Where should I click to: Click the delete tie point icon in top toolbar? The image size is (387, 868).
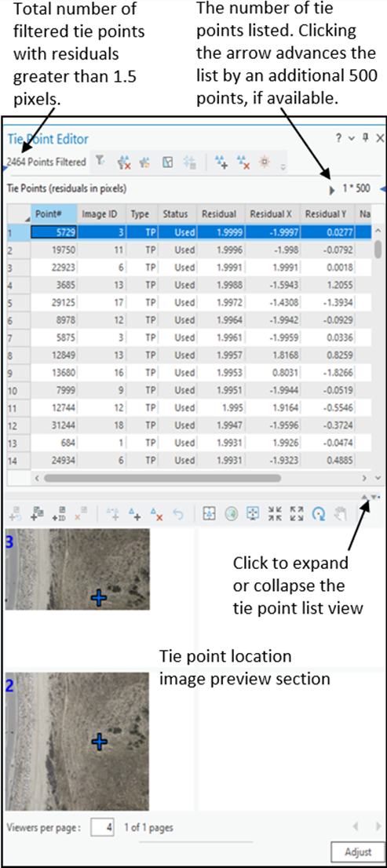click(x=243, y=162)
